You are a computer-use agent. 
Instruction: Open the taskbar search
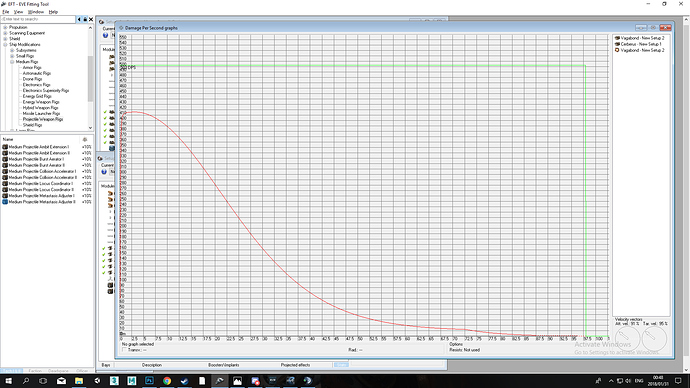pyautogui.click(x=26, y=381)
